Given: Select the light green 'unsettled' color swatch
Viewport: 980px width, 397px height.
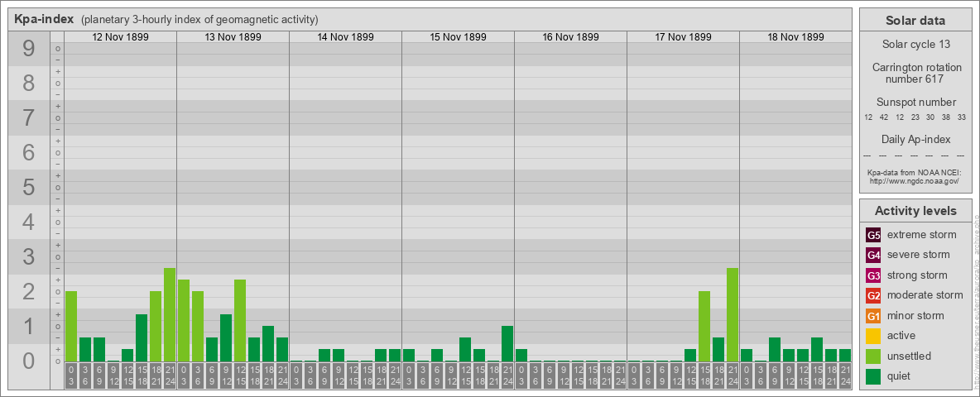Looking at the screenshot, I should point(873,356).
